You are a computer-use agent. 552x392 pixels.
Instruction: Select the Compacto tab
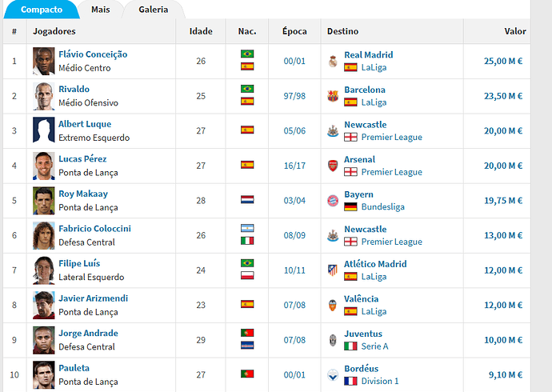click(41, 10)
